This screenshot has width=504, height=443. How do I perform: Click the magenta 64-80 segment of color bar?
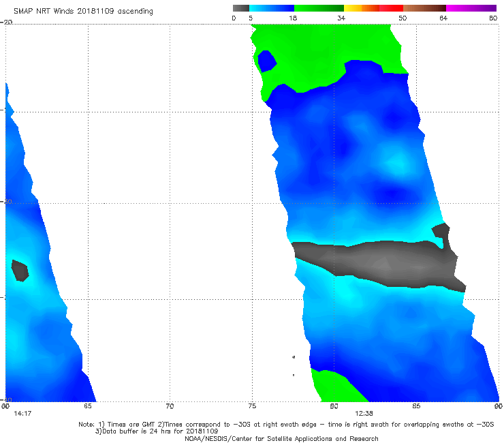[471, 8]
